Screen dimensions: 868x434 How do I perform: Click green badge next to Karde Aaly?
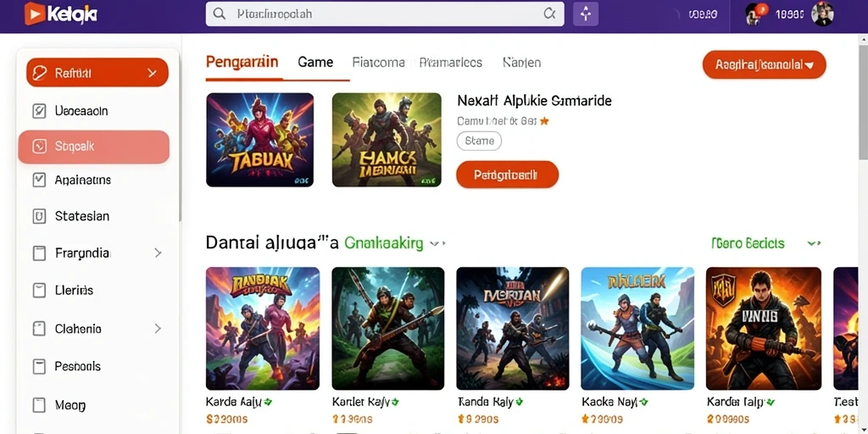pyautogui.click(x=268, y=402)
